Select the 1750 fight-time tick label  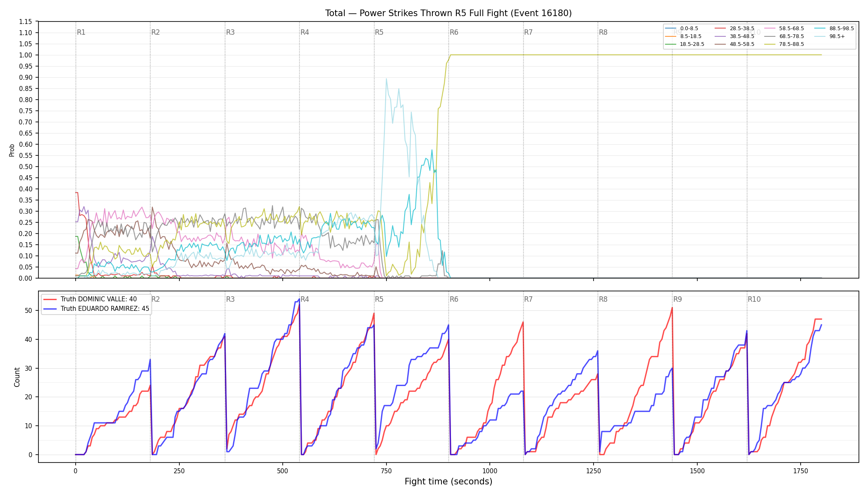point(801,471)
